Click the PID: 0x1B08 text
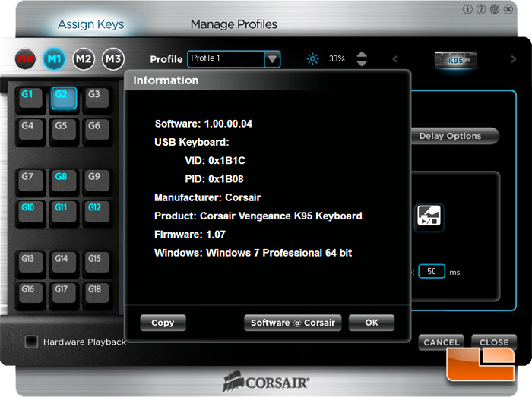The image size is (532, 397). click(214, 179)
